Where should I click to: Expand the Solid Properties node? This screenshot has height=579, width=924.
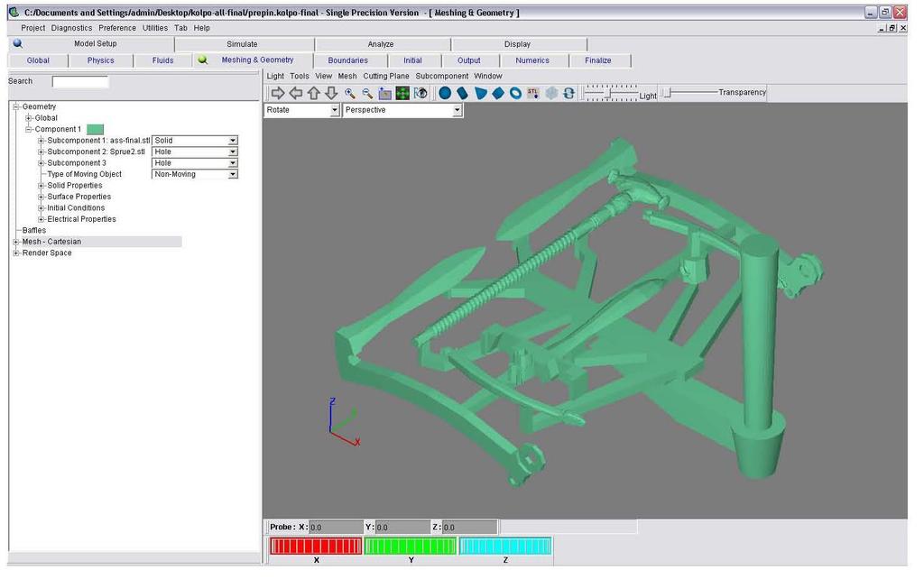[42, 185]
